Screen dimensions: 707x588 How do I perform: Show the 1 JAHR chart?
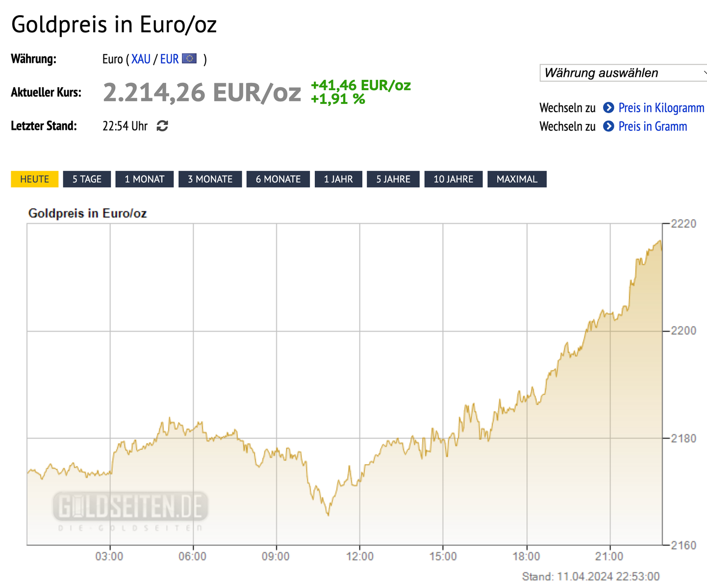pyautogui.click(x=338, y=179)
